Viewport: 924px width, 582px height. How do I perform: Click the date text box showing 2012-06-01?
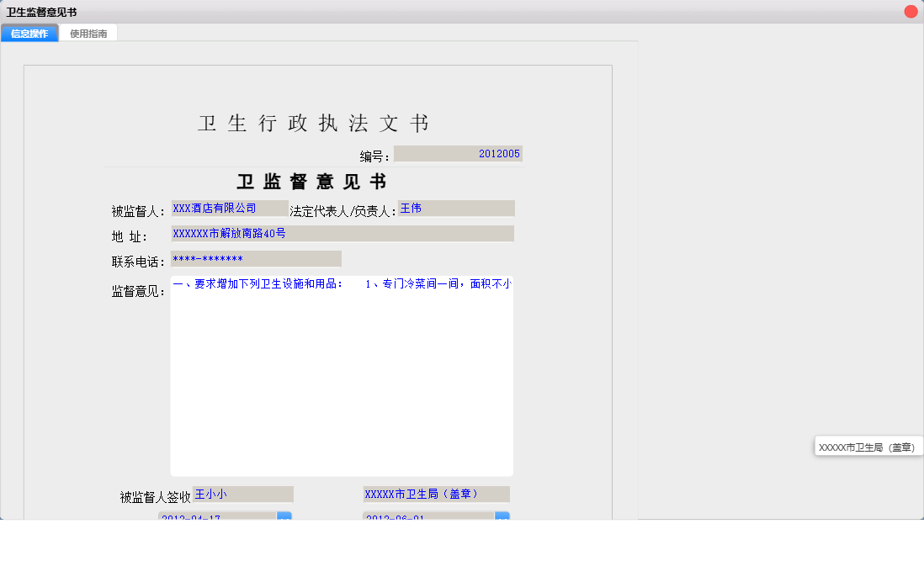[x=427, y=516]
